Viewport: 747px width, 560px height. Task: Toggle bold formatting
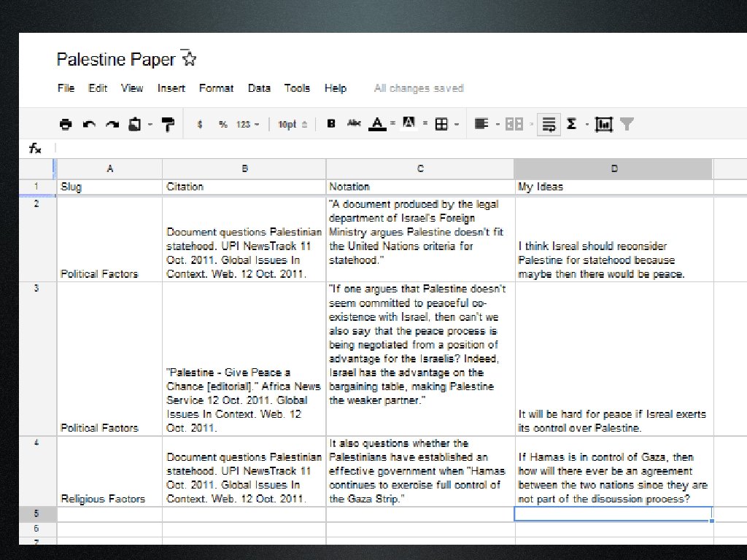tap(331, 124)
